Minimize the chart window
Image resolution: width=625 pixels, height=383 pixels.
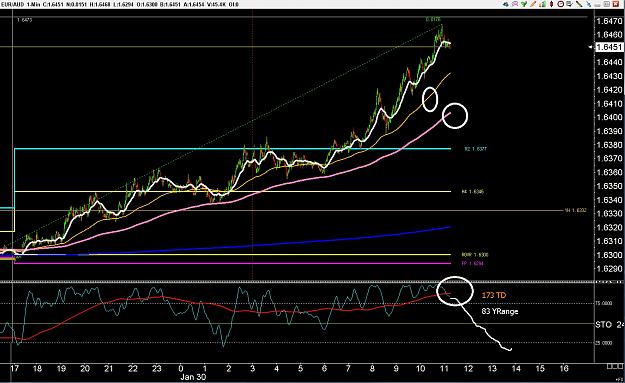[x=597, y=5]
